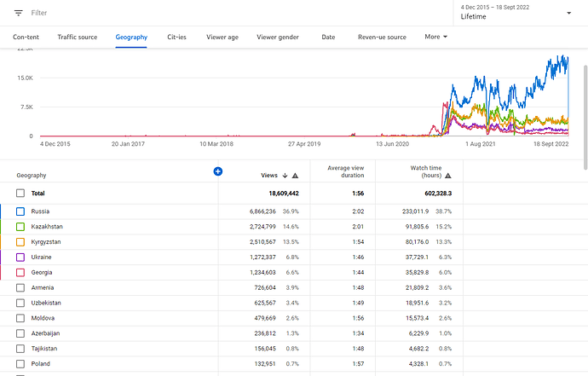The image size is (588, 376).
Task: Open the Kyrgyzstan geography row link
Action: pyautogui.click(x=46, y=242)
